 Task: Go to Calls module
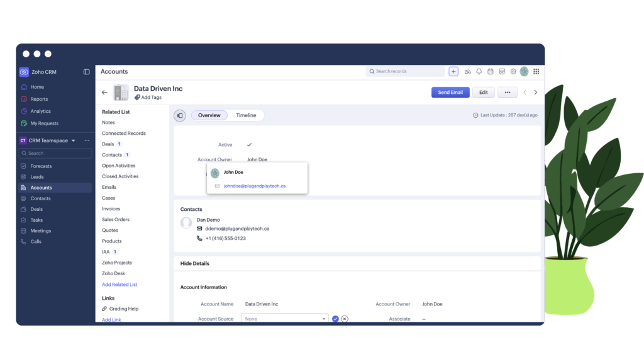(x=36, y=242)
